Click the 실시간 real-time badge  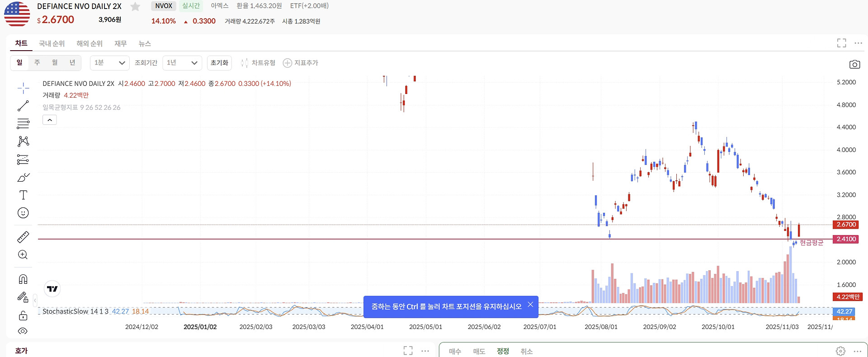pyautogui.click(x=191, y=6)
